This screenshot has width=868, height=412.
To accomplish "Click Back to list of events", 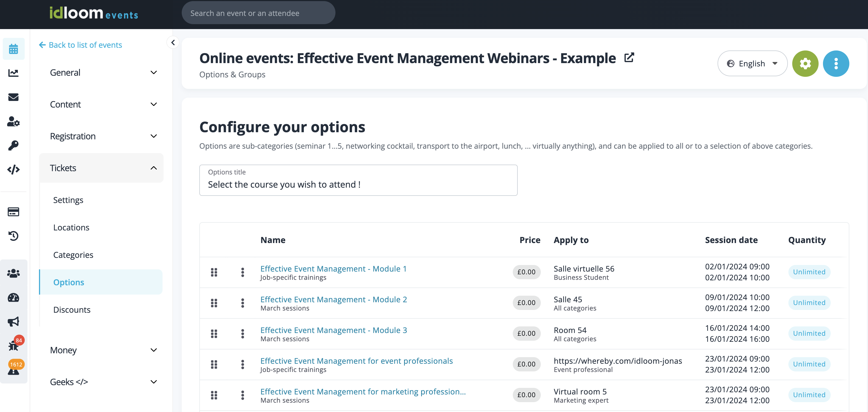I will pos(80,45).
